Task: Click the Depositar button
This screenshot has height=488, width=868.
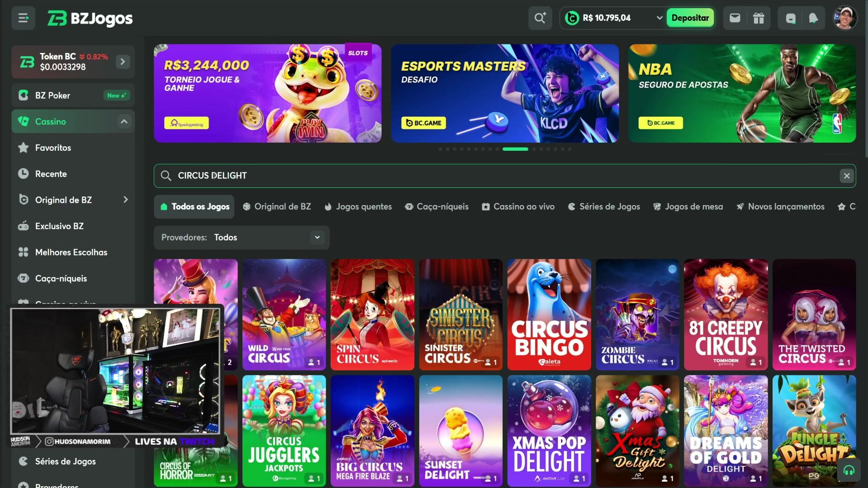Action: click(x=690, y=18)
